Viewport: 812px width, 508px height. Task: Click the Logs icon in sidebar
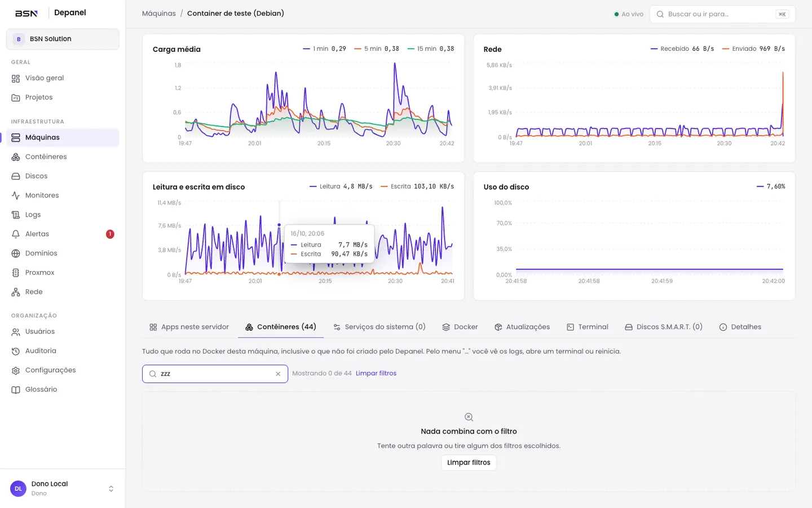coord(16,214)
